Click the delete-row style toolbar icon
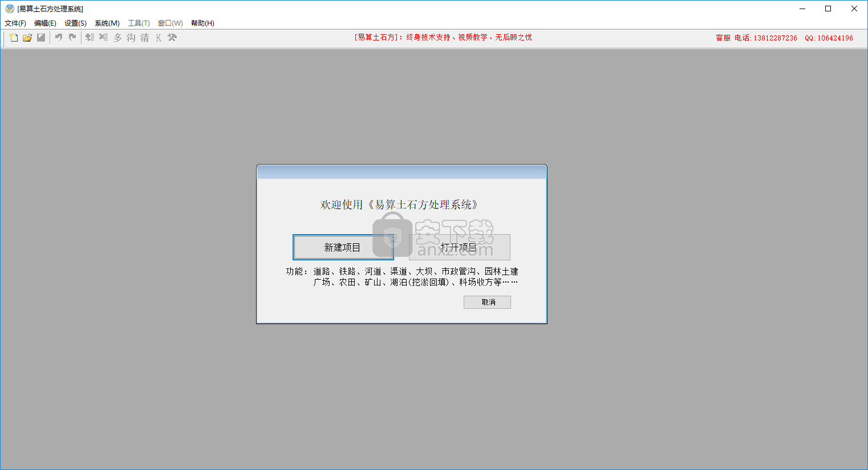 coord(103,38)
